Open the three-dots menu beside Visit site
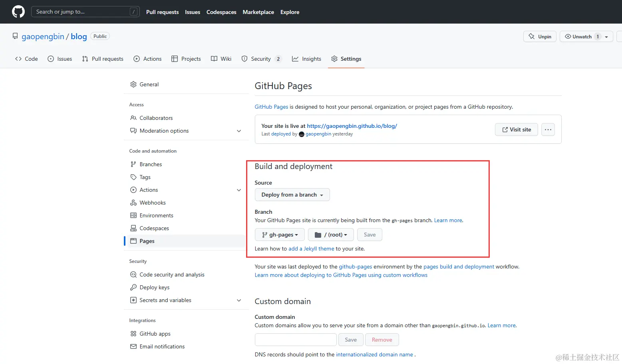 [548, 129]
